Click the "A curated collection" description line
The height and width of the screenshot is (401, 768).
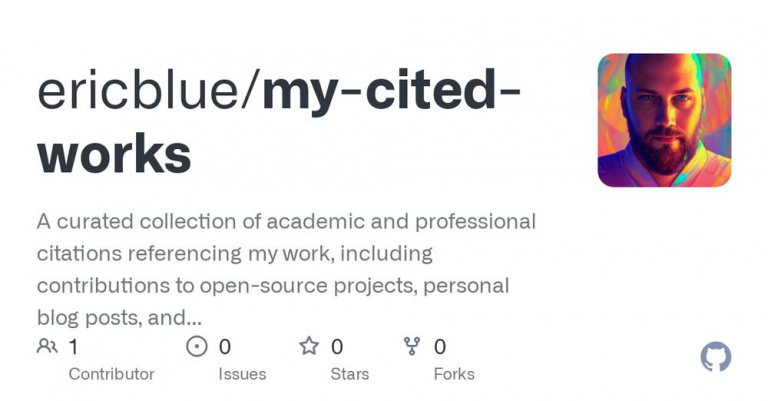tap(286, 221)
